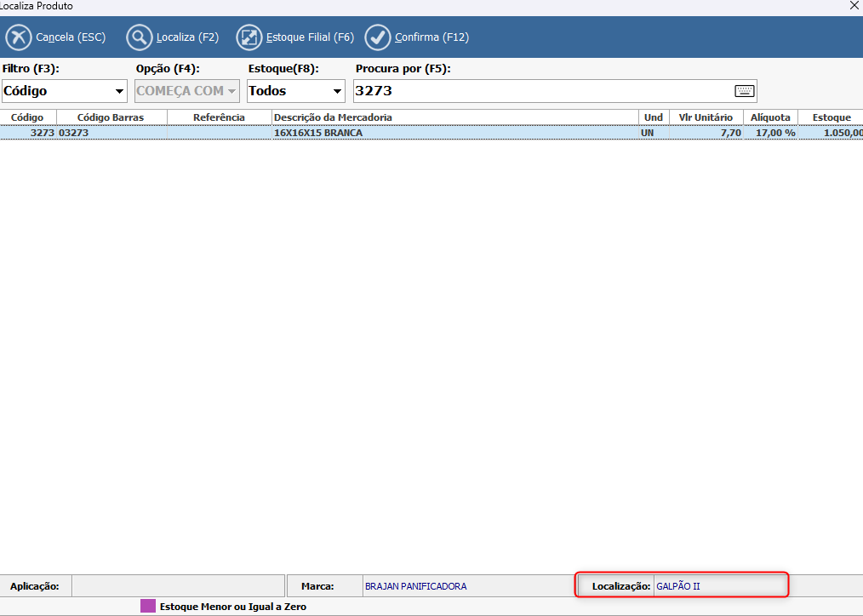Click the empty Aplicação field
863x616 pixels.
pos(177,586)
